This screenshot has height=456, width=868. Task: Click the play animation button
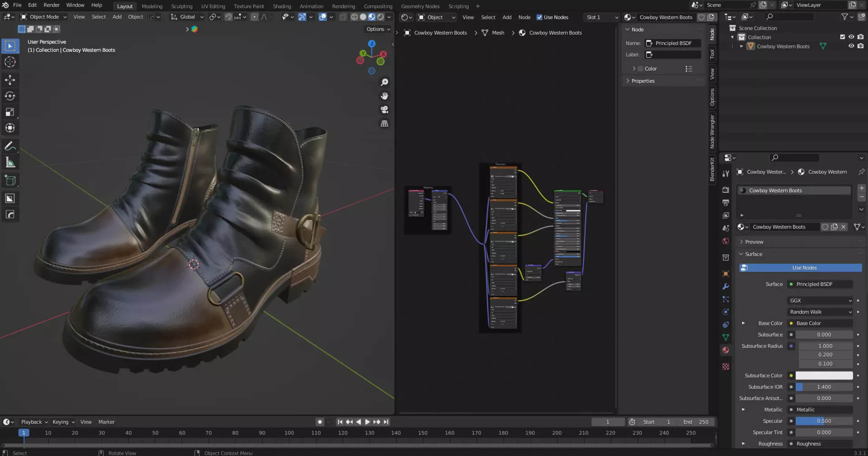(x=368, y=422)
